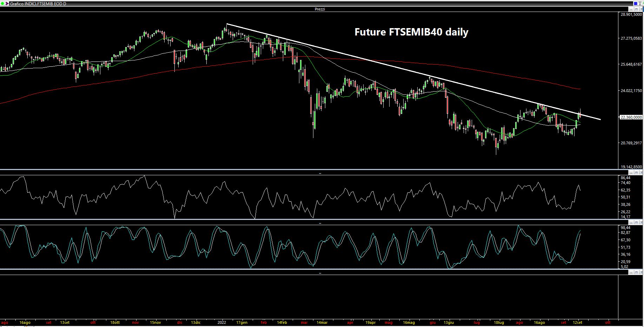Click oscillator scale value 86,44
The image size is (644, 327).
coord(625,178)
